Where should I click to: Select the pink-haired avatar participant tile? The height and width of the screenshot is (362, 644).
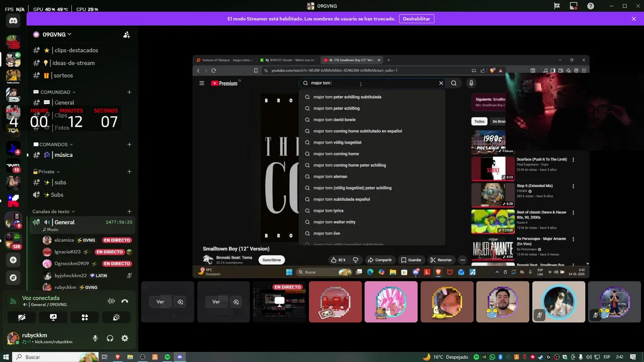pyautogui.click(x=391, y=302)
